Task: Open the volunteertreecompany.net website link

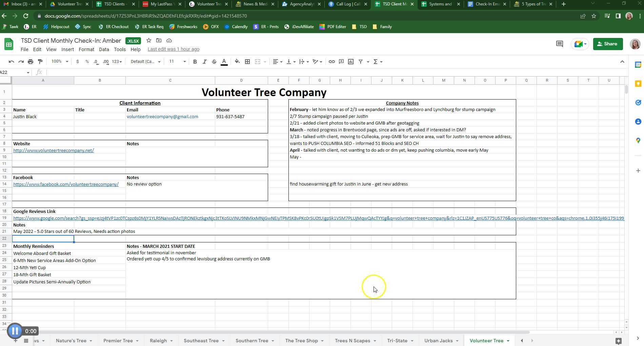Action: pyautogui.click(x=54, y=150)
